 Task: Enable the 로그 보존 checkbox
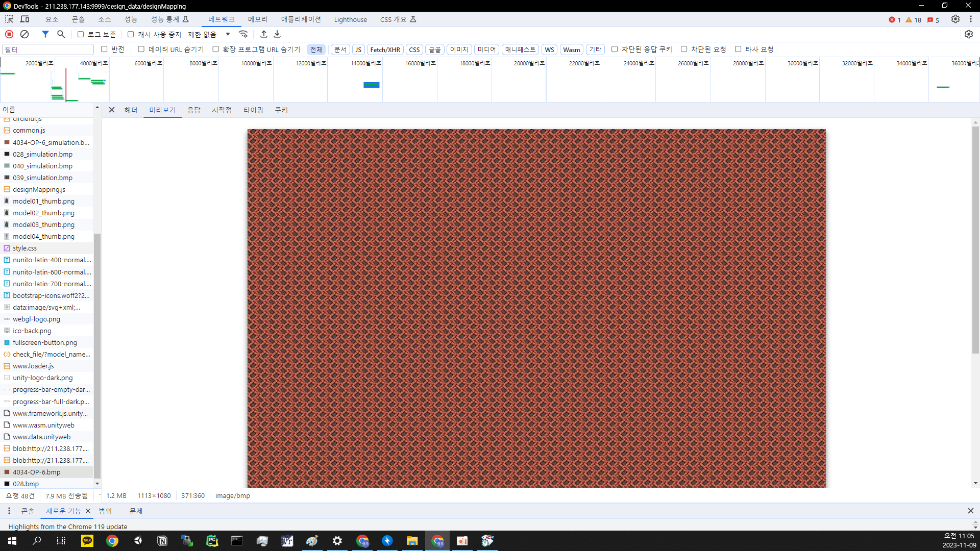click(81, 34)
